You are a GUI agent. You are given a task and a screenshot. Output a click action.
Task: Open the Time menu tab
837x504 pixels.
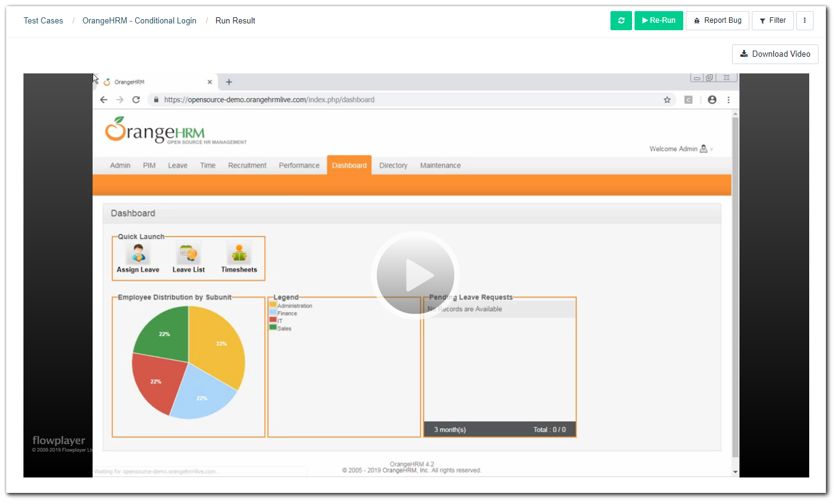208,165
